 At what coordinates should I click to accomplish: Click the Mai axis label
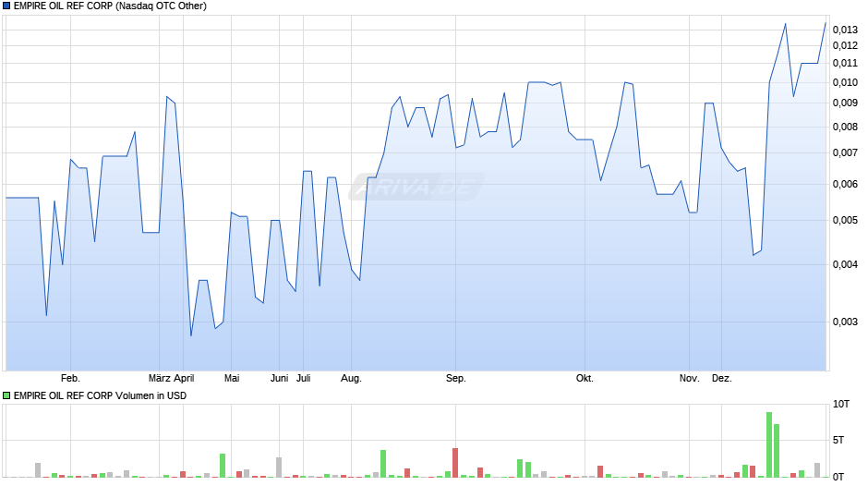pyautogui.click(x=232, y=379)
